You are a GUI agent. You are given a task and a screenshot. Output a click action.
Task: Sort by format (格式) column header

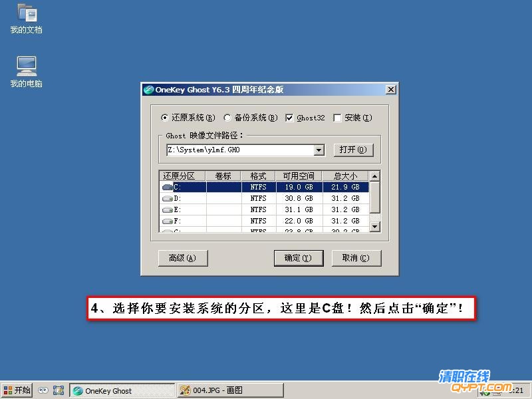coord(258,176)
